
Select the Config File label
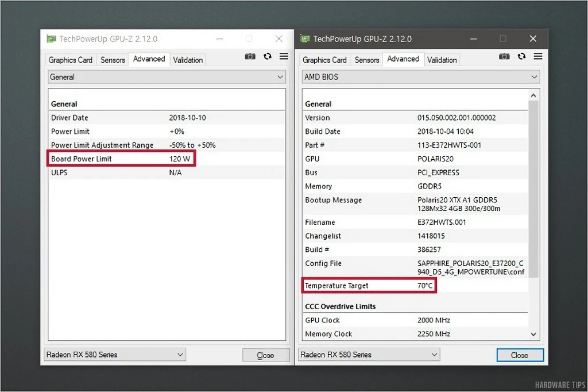(x=323, y=263)
